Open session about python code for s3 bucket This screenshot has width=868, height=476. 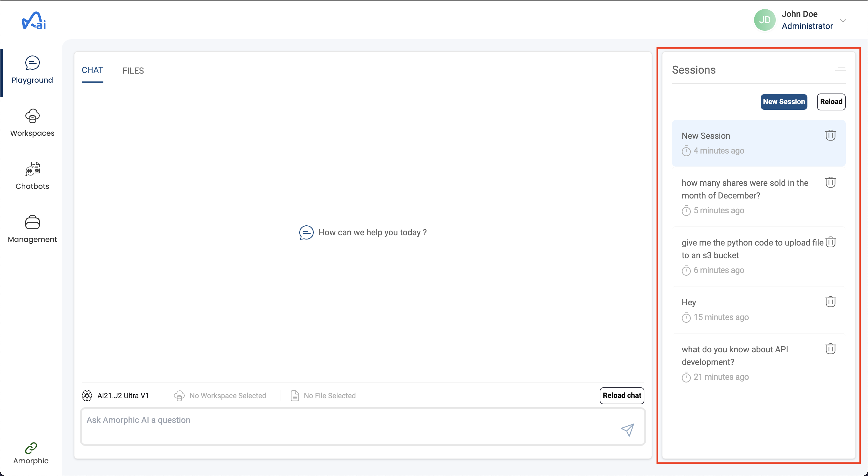tap(759, 256)
